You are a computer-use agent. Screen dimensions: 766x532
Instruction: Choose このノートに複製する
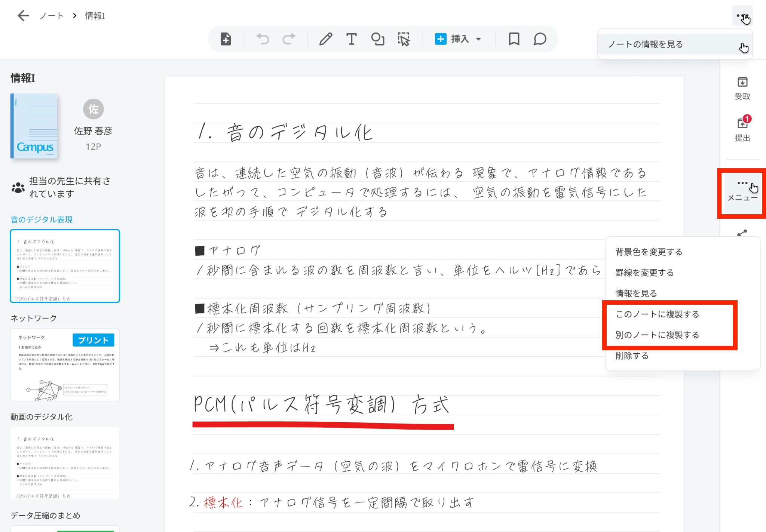pyautogui.click(x=657, y=314)
